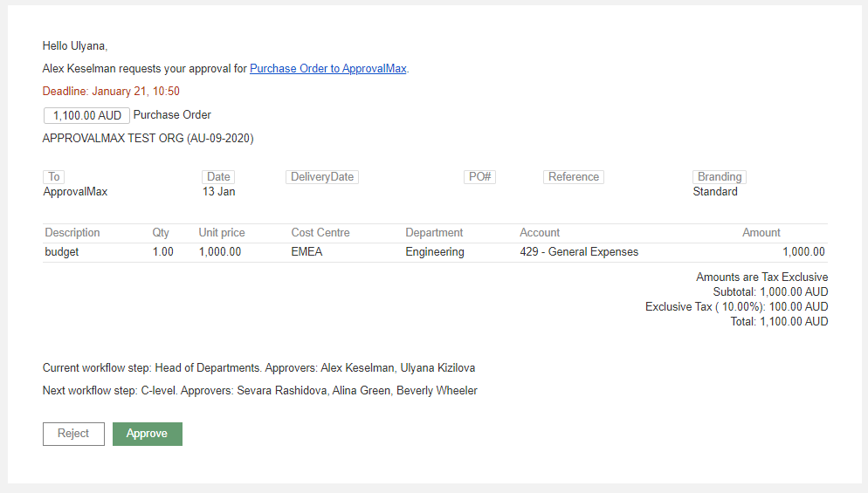
Task: Click the Account column header
Action: (x=540, y=233)
